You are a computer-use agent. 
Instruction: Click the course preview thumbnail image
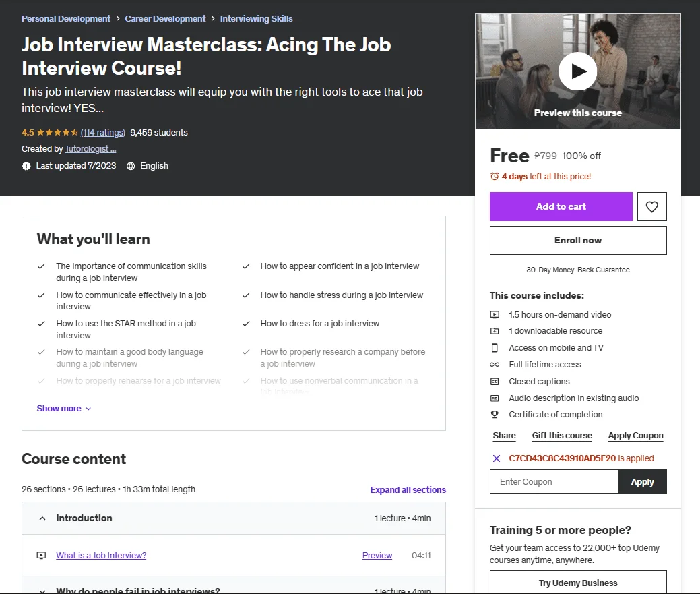pos(578,71)
